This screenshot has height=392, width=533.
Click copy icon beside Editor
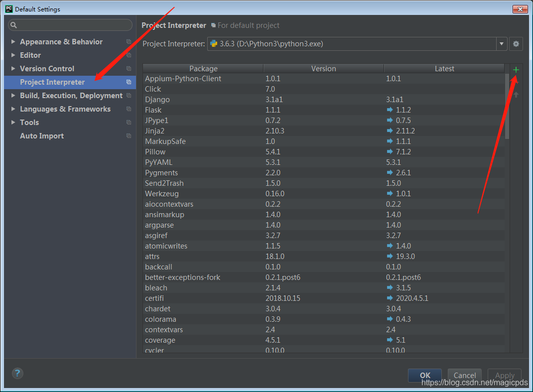pos(129,55)
